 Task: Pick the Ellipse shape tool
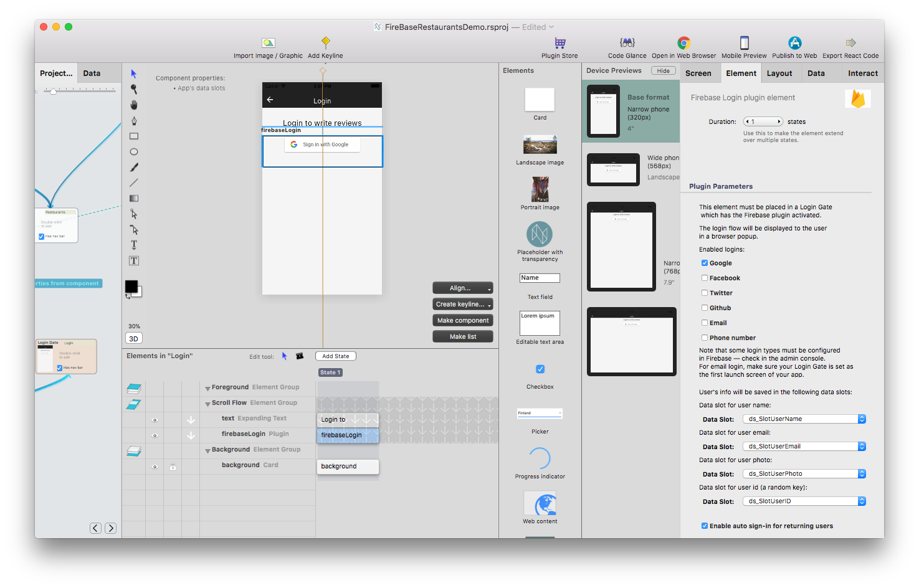click(x=134, y=152)
